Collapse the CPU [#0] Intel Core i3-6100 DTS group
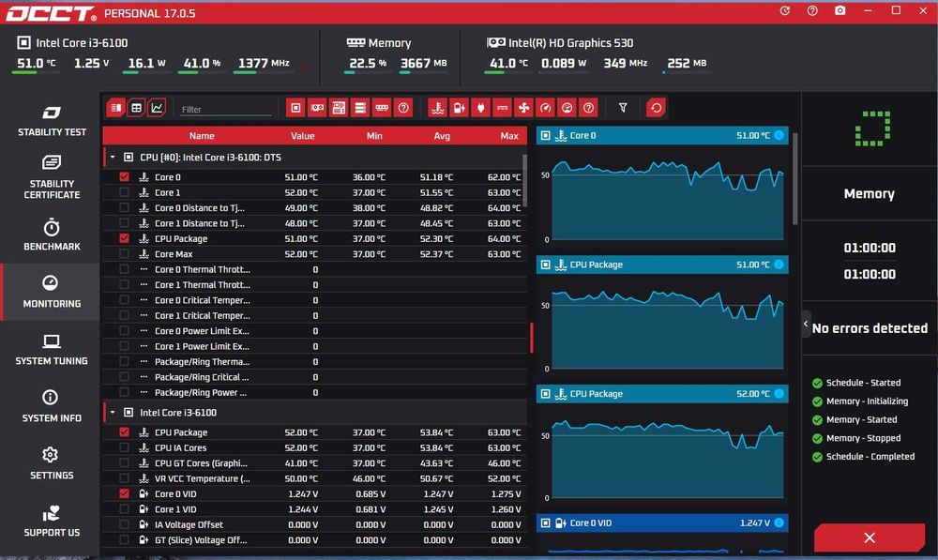The height and width of the screenshot is (560, 938). [x=112, y=158]
